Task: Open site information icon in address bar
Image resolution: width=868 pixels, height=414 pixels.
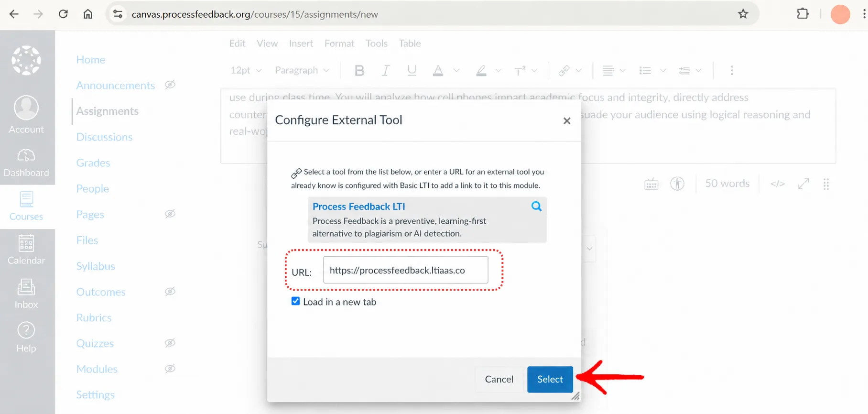Action: (x=118, y=14)
